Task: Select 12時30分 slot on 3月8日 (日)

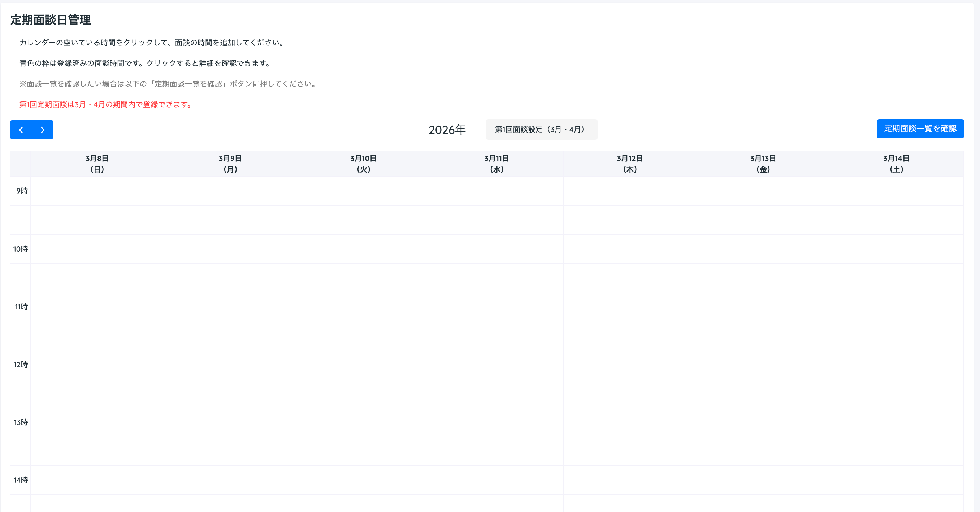Action: 97,393
